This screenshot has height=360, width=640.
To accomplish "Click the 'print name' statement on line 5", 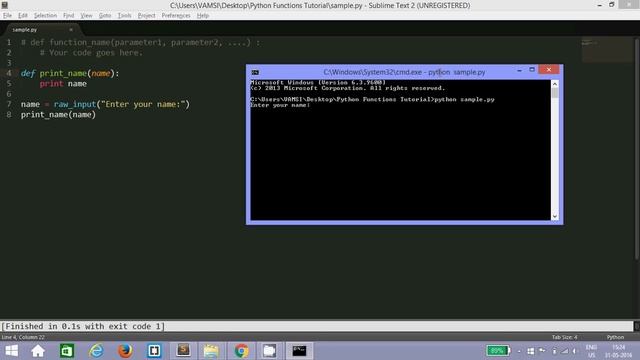I will tap(63, 84).
